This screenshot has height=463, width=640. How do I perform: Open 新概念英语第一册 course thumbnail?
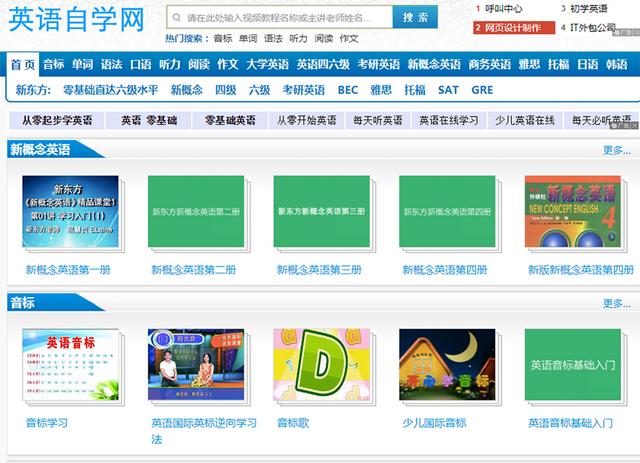click(71, 211)
